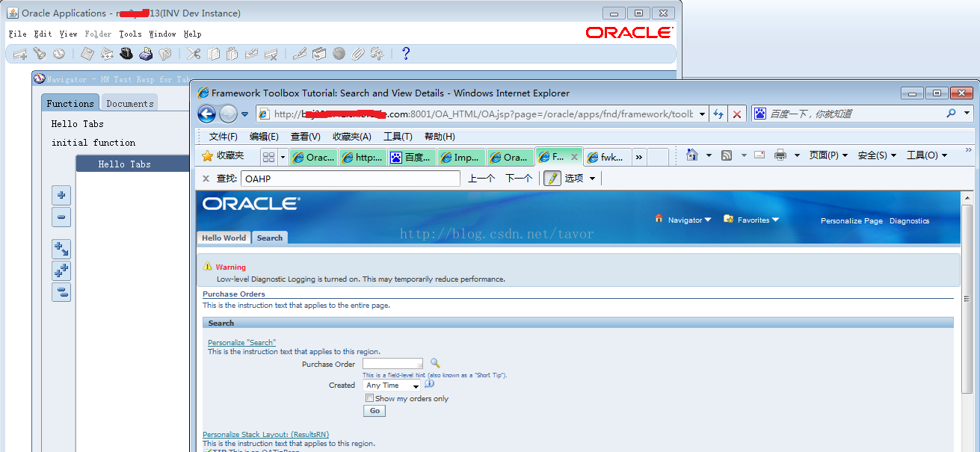Click the Attachments paperclip icon
This screenshot has height=452, width=980.
(358, 54)
